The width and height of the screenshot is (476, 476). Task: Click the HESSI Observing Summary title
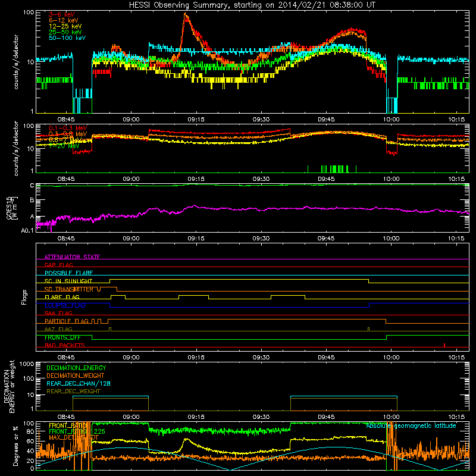coord(252,5)
